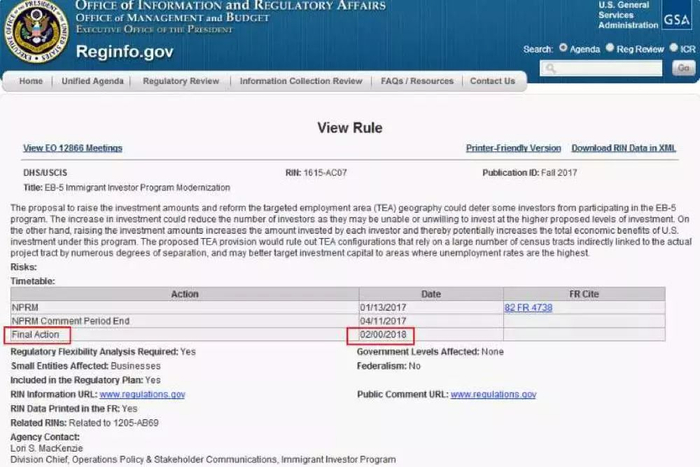Open the Contact Us menu item
Image resolution: width=700 pixels, height=467 pixels.
(492, 81)
